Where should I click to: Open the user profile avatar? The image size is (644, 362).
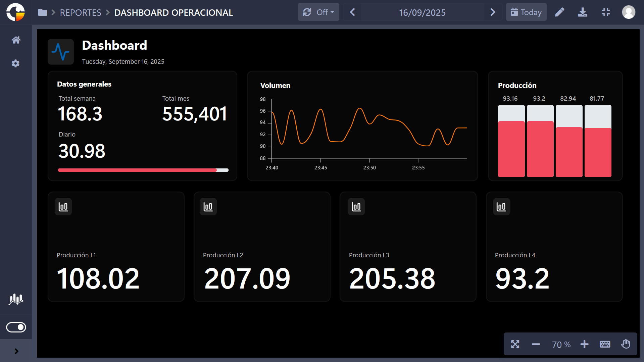click(x=628, y=12)
